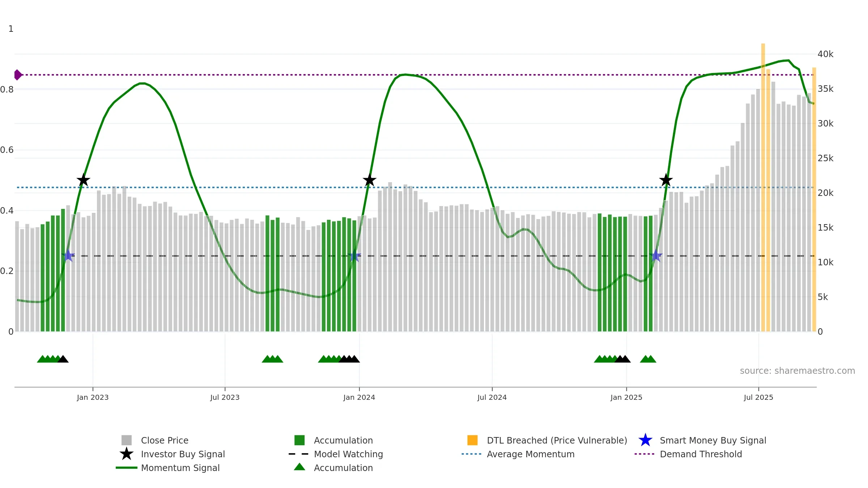Click the orange DTL Breached legend swatch
The image size is (868, 488).
[x=472, y=440]
